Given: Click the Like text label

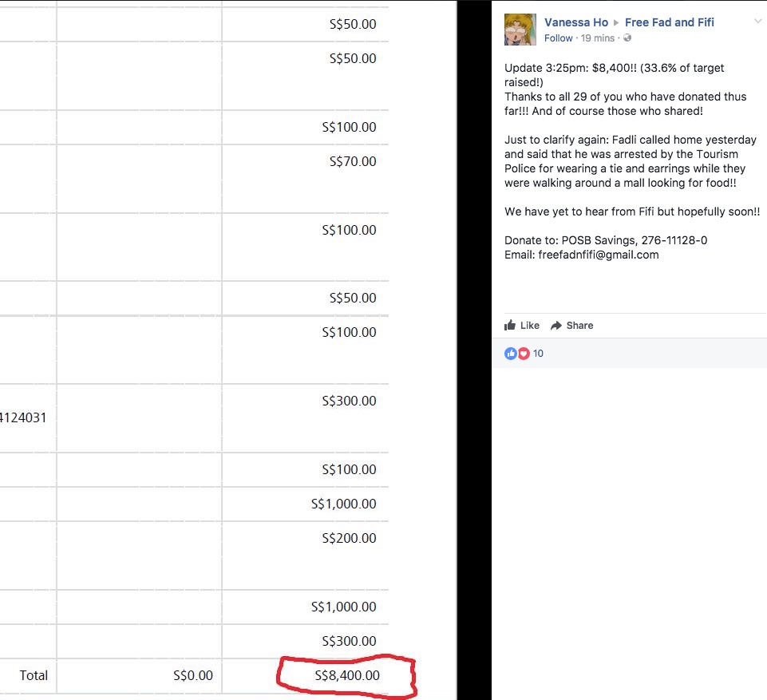Looking at the screenshot, I should pyautogui.click(x=528, y=325).
